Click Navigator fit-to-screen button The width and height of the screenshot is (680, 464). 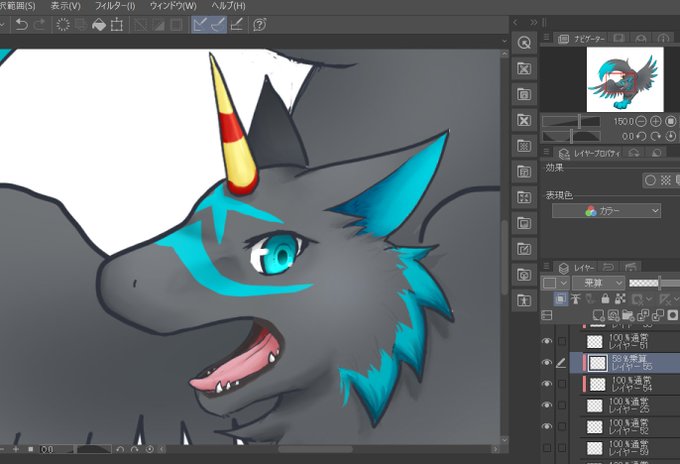pyautogui.click(x=670, y=121)
